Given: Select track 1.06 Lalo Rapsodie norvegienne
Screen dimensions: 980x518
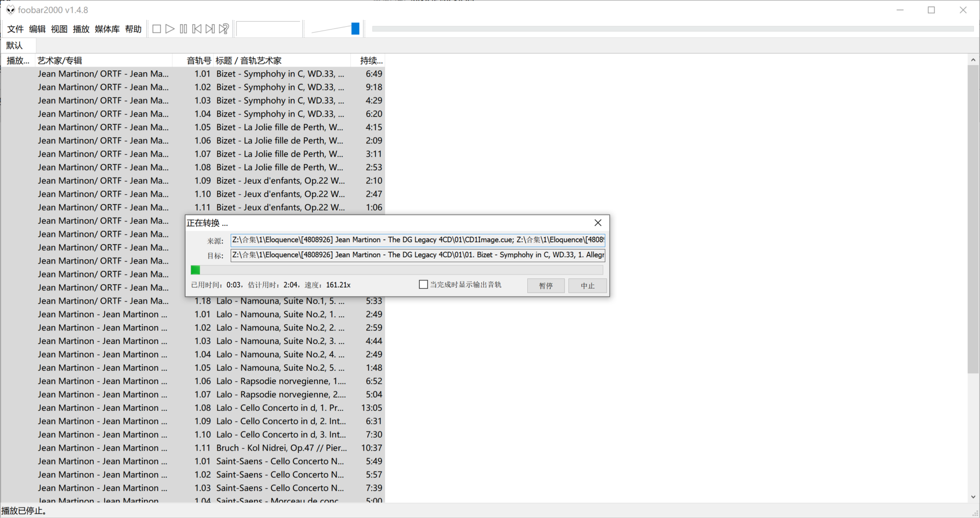Looking at the screenshot, I should tap(193, 381).
